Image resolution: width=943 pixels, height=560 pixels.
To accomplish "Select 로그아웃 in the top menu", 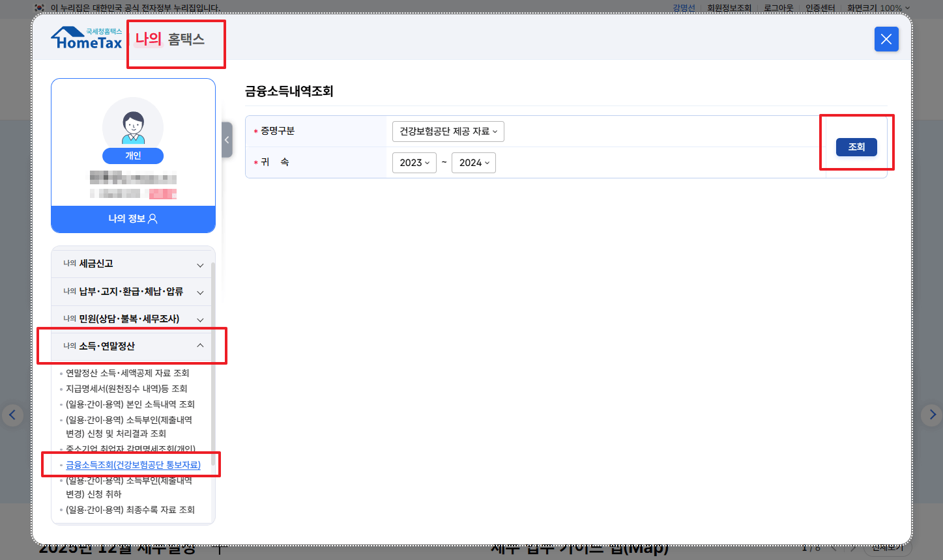I will pos(779,8).
